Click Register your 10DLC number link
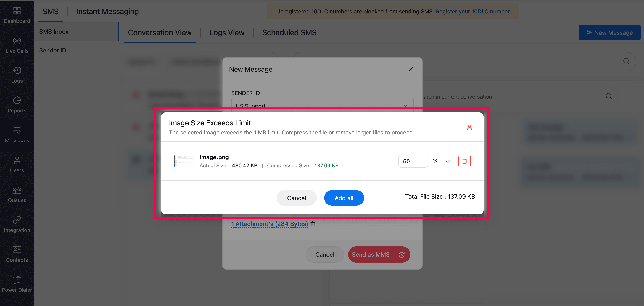Screen dimensions: 644x306 click(x=472, y=12)
